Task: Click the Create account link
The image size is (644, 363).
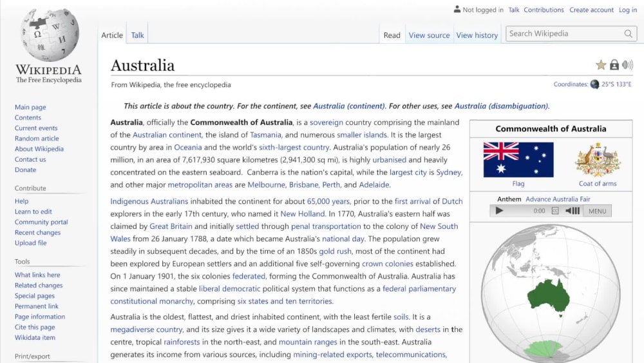Action: point(591,10)
